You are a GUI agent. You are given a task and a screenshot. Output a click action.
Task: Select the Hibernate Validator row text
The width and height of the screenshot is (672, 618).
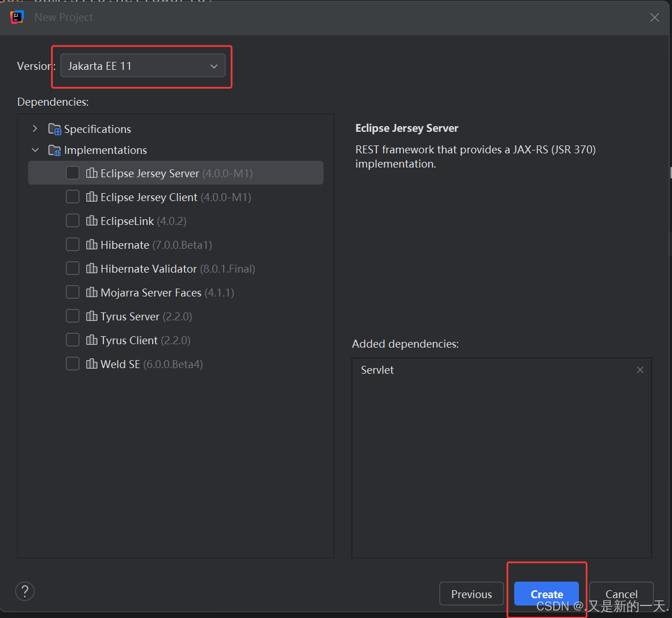(x=178, y=269)
